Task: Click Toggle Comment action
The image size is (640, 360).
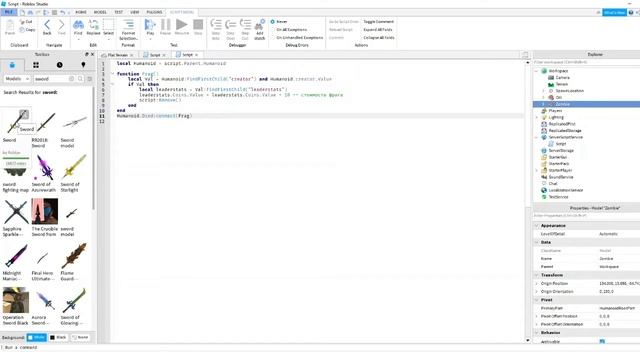Action: 378,22
